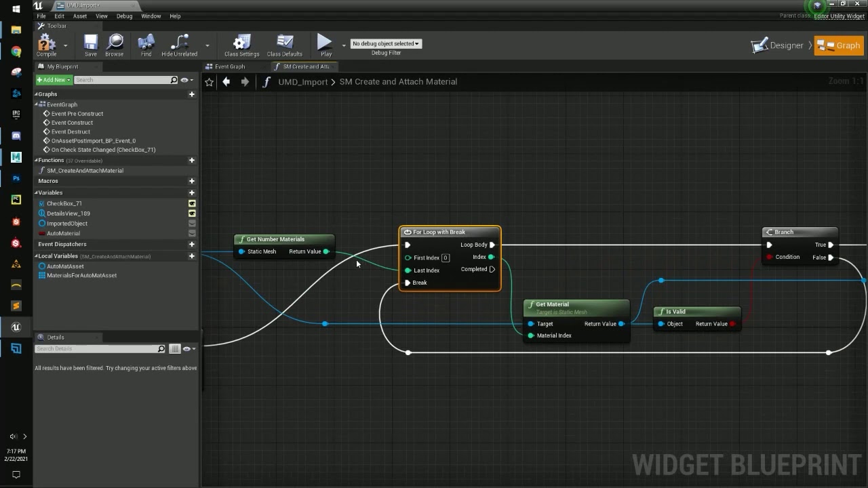Open the Play options dropdown arrow
The image size is (868, 488).
pos(343,45)
